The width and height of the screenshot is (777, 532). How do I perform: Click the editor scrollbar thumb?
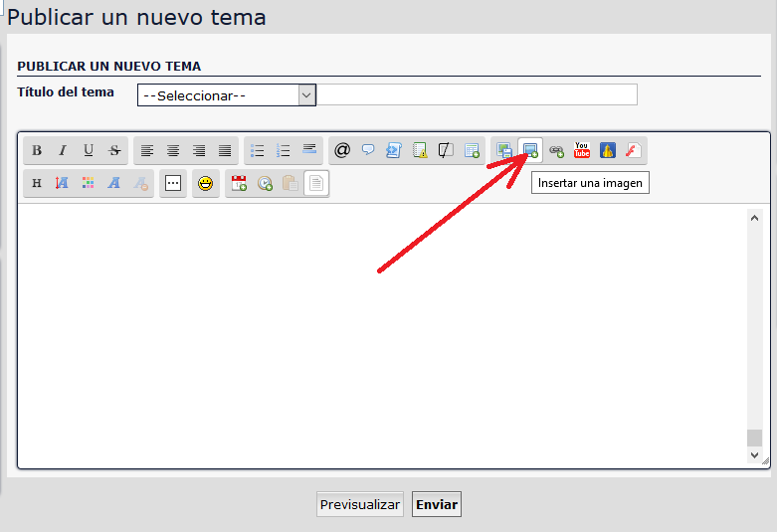(x=755, y=438)
